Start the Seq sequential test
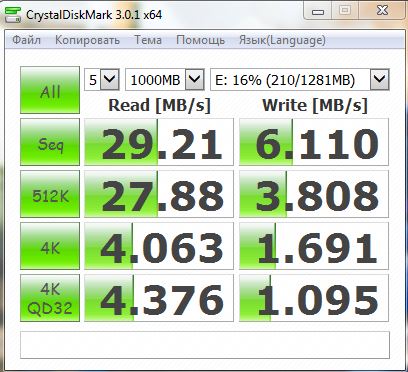 tap(50, 142)
